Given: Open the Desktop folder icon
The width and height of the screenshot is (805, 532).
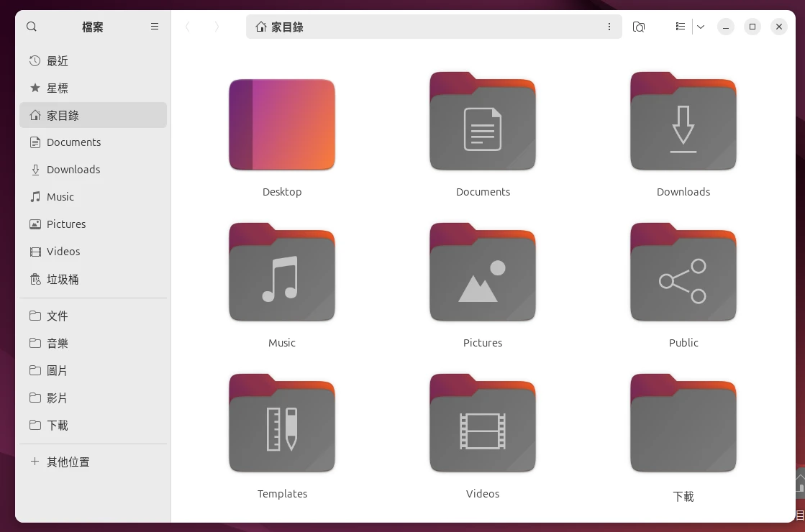Looking at the screenshot, I should [282, 125].
